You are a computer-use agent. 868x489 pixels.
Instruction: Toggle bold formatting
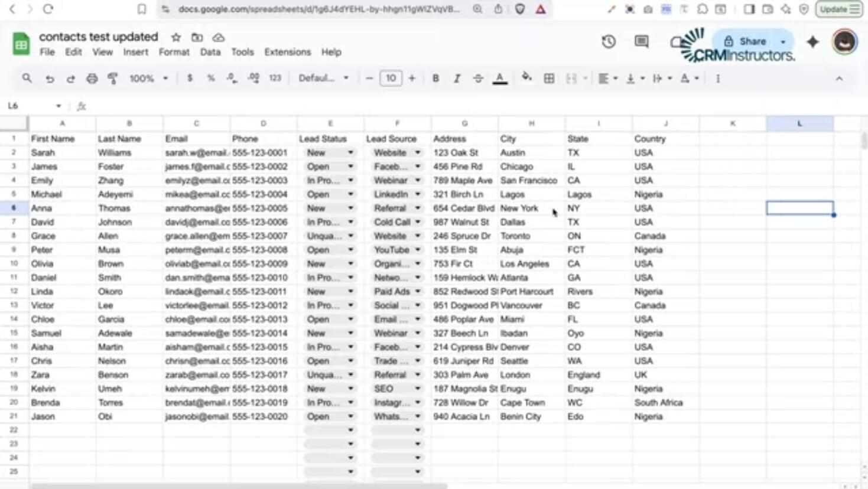point(435,79)
